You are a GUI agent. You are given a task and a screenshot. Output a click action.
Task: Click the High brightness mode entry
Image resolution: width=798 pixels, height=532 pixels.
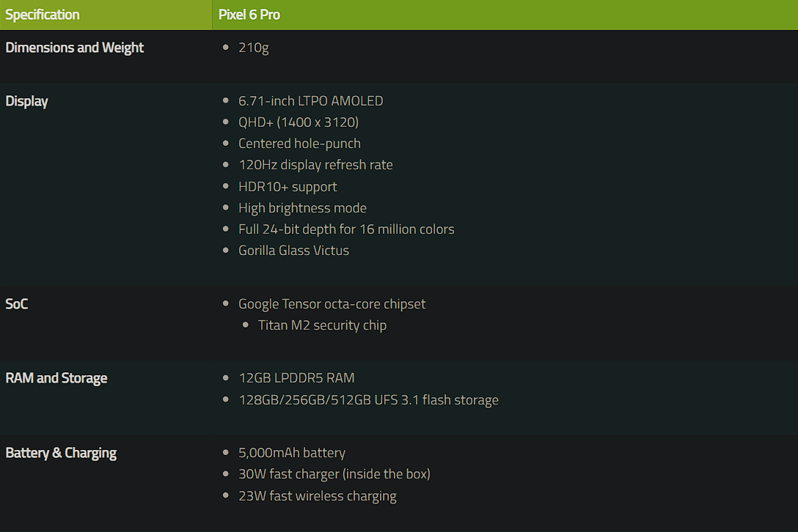(x=302, y=208)
